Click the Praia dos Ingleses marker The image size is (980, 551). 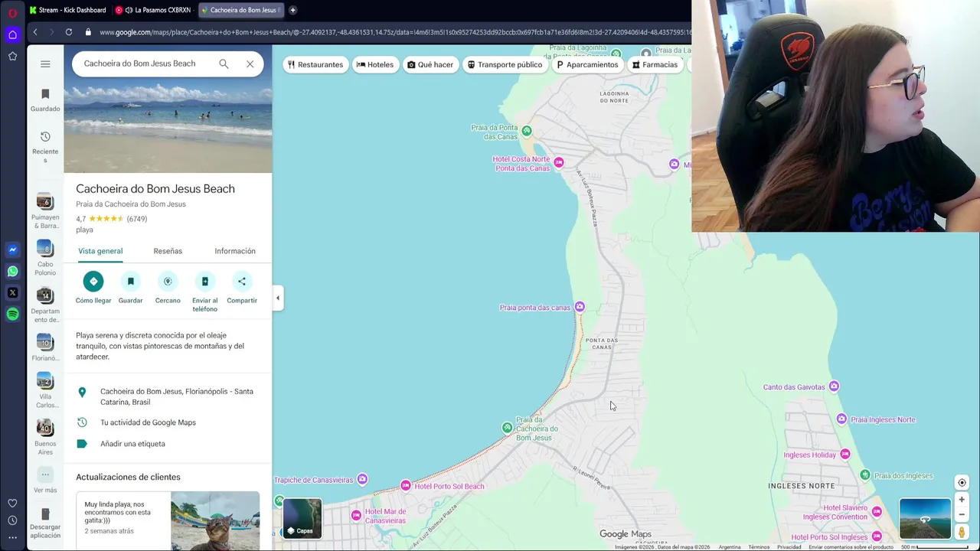click(x=865, y=475)
